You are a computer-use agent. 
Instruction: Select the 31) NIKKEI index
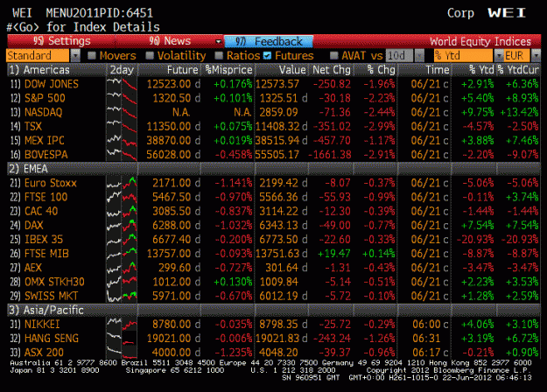click(35, 324)
